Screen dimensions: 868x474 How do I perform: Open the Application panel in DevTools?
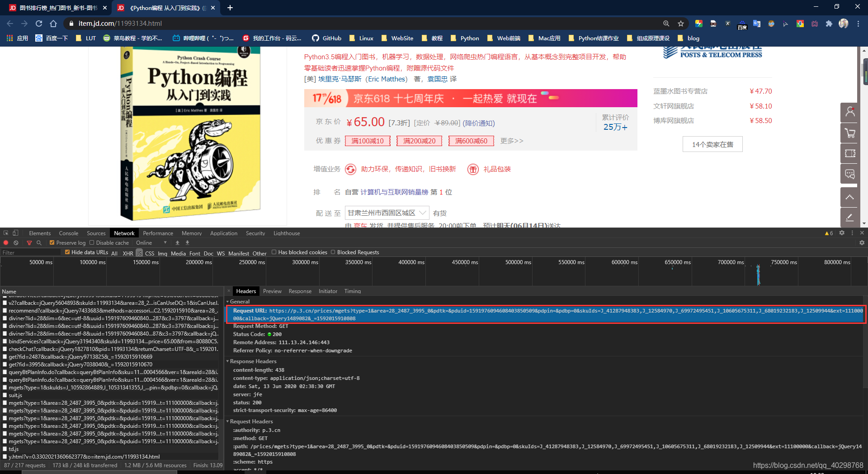coord(224,233)
